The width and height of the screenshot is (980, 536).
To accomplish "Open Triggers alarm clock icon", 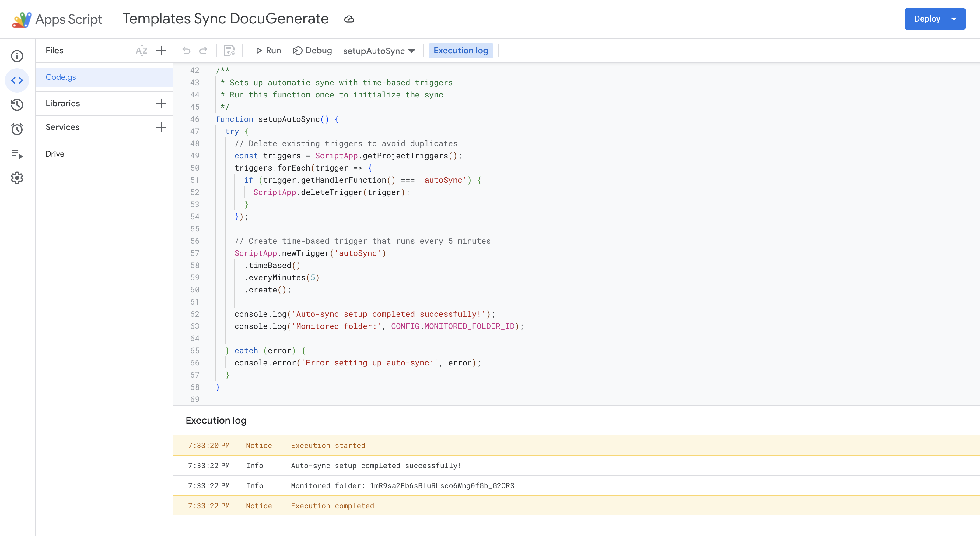I will [x=17, y=129].
